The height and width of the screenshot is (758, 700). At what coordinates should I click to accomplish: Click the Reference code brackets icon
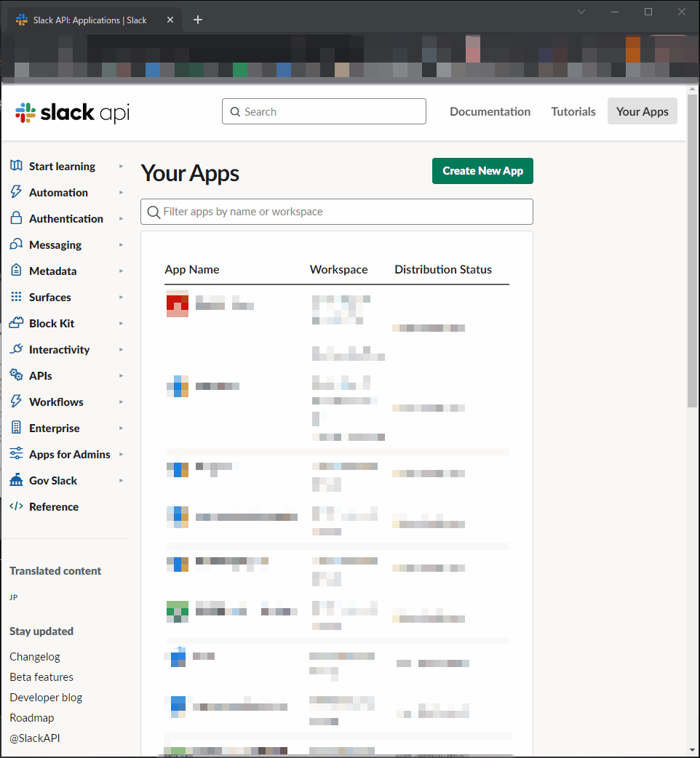16,506
